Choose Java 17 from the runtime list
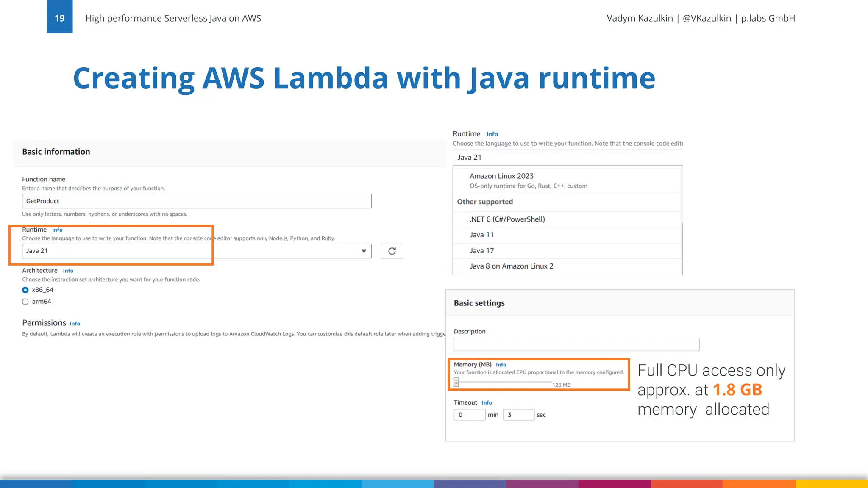 (x=481, y=251)
